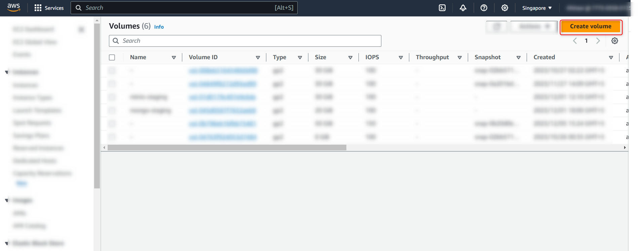Go to next page arrow
The width and height of the screenshot is (644, 251).
click(598, 41)
